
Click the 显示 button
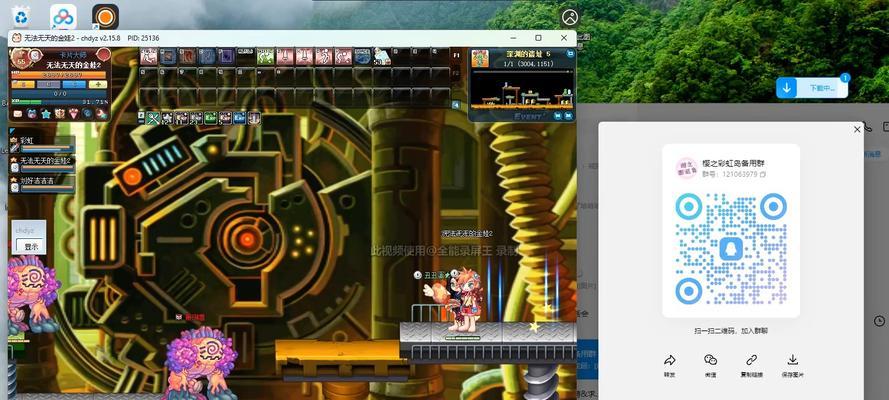tap(30, 246)
